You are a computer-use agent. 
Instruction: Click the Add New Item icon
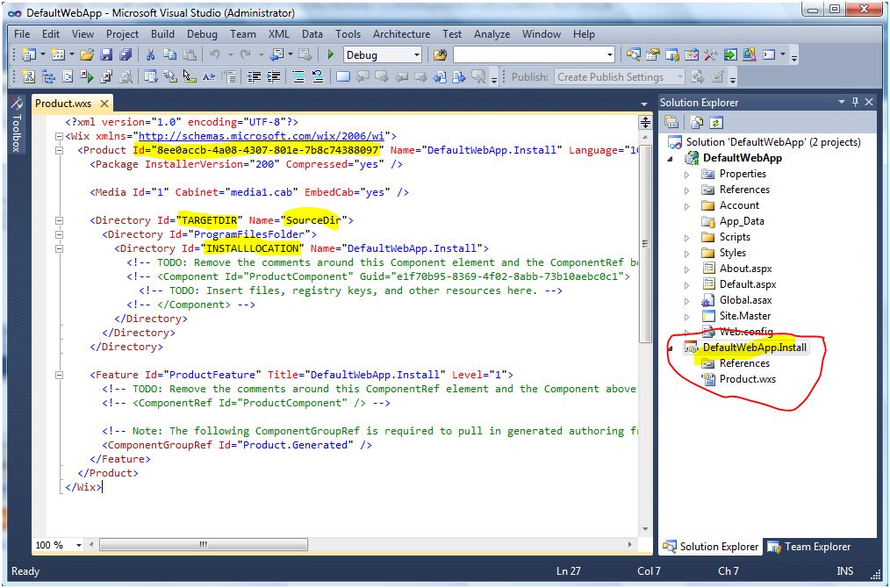pyautogui.click(x=58, y=54)
